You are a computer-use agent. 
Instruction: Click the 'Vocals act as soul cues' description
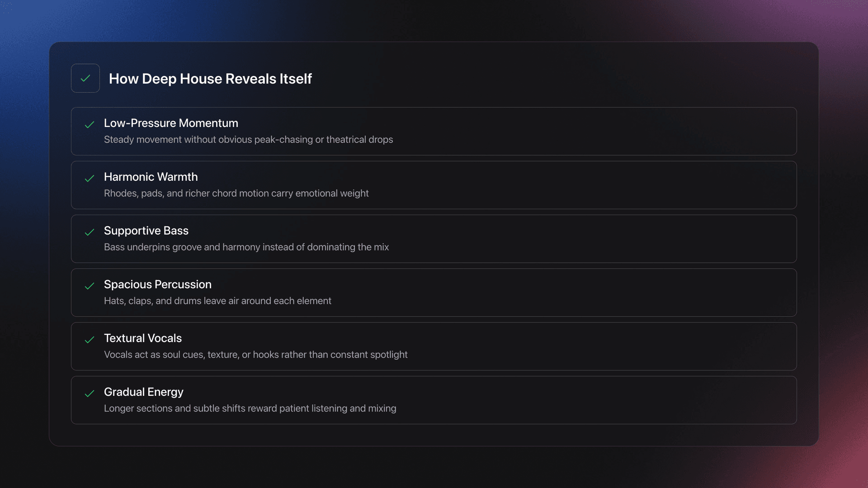255,355
